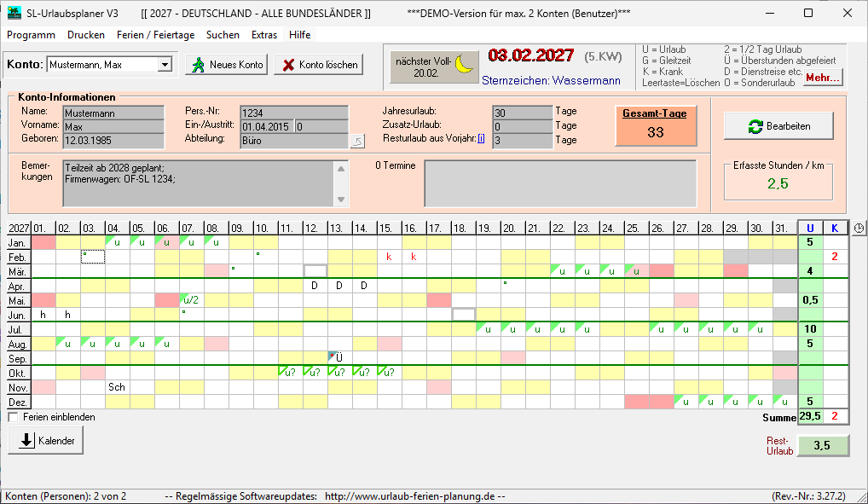Click the Neues Konto running figure icon

198,65
